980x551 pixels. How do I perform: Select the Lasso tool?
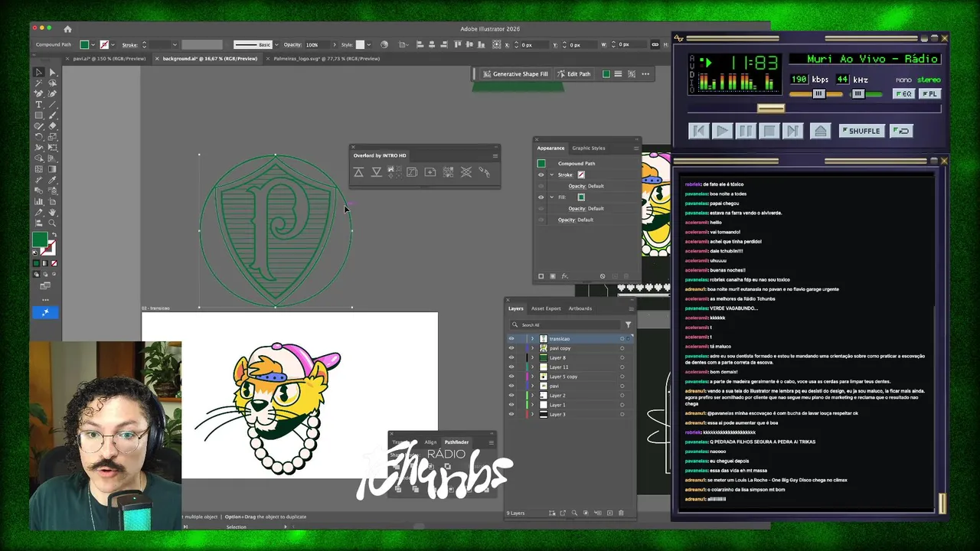coord(52,83)
